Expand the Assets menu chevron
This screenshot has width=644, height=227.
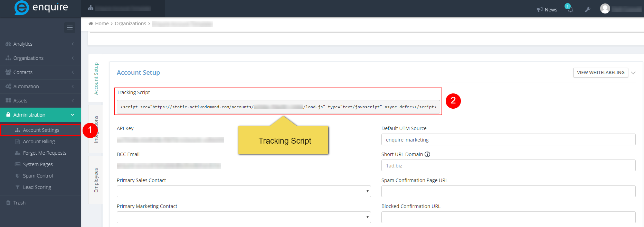click(73, 100)
